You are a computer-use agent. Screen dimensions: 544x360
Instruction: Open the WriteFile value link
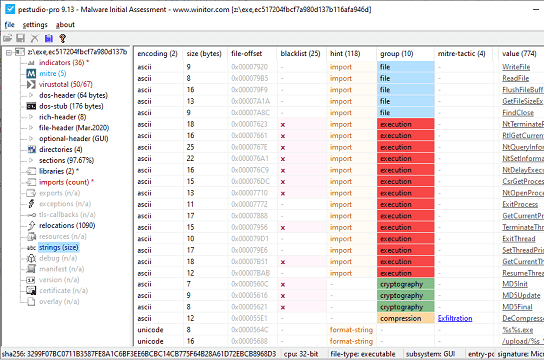(x=516, y=67)
